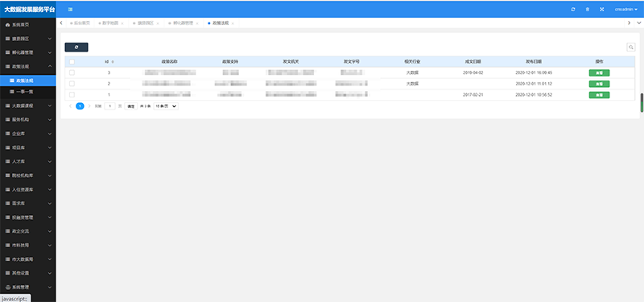Collapse the sidebar with the hamburger icon
644x302 pixels.
pos(70,10)
